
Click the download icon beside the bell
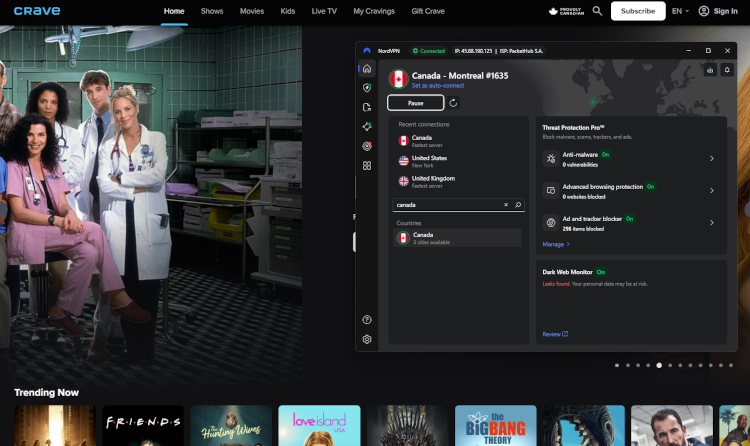(710, 70)
